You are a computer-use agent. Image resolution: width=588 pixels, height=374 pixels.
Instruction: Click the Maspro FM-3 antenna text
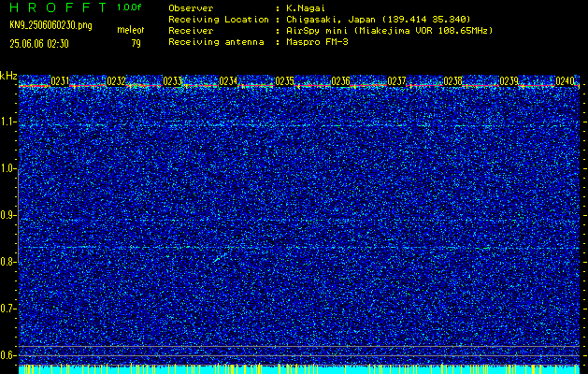(x=317, y=42)
